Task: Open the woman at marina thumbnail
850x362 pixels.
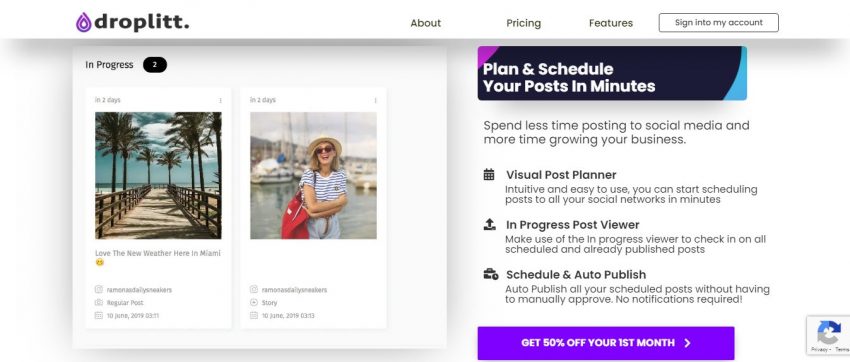Action: coord(313,176)
